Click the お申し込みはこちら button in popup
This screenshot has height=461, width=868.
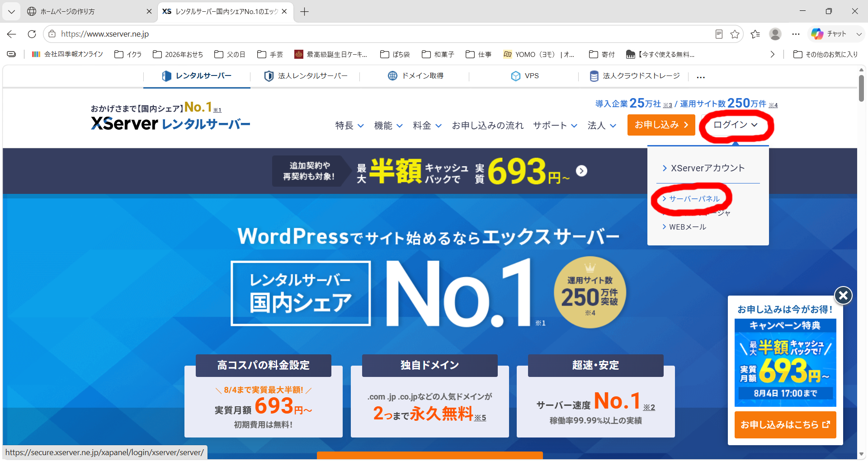pyautogui.click(x=785, y=424)
